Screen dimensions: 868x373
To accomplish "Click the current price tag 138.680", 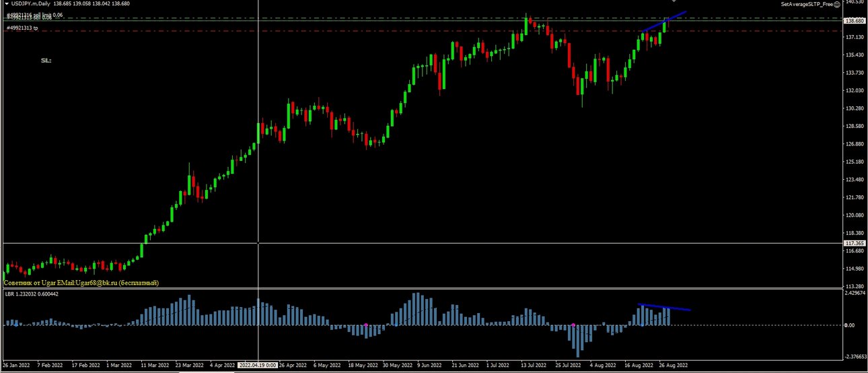I will pyautogui.click(x=853, y=21).
